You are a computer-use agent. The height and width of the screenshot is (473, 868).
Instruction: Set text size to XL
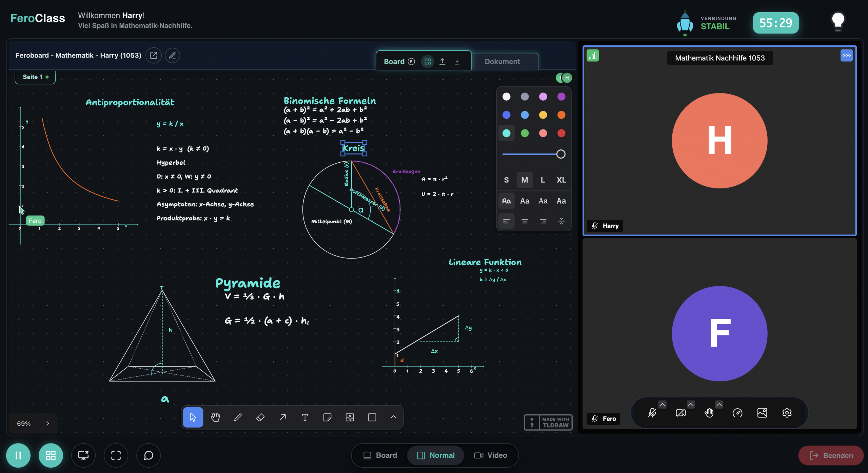561,180
